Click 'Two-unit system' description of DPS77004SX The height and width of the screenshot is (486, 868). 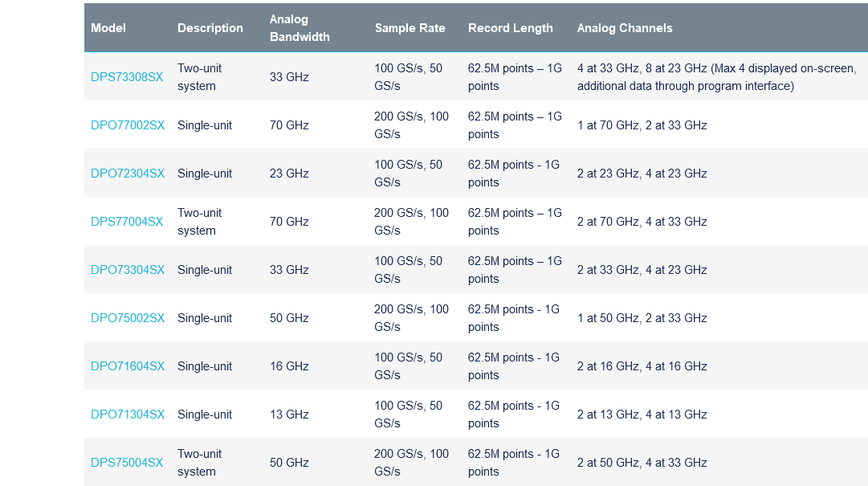click(199, 222)
